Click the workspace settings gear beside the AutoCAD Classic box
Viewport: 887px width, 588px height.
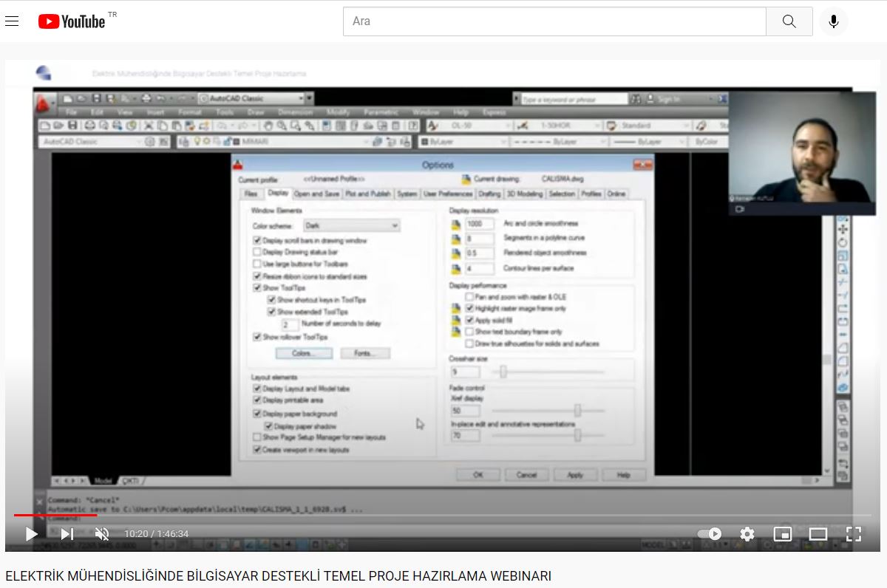[x=150, y=141]
